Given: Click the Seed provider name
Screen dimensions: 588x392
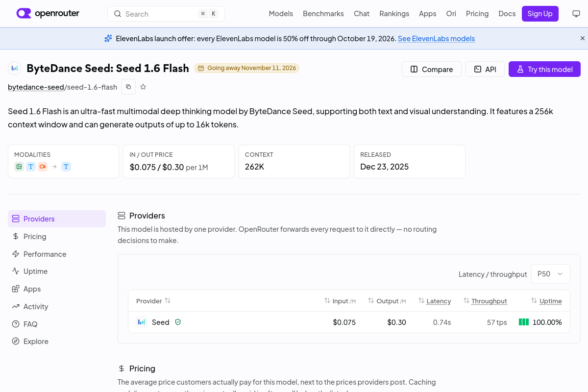Looking at the screenshot, I should pyautogui.click(x=161, y=322).
